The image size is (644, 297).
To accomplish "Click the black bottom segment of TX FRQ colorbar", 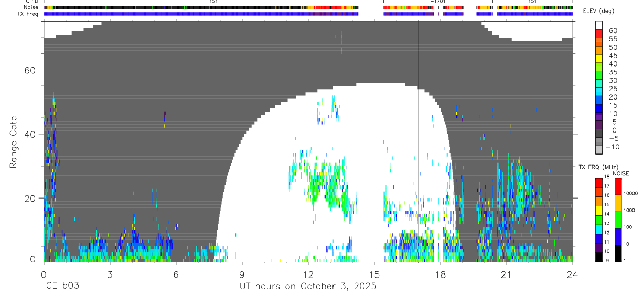I will 599,257.
